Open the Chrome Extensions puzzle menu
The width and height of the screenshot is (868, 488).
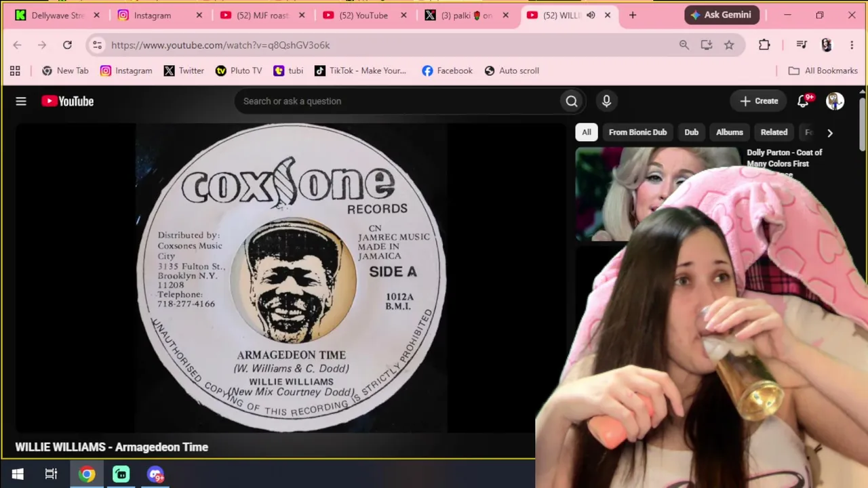[x=764, y=45]
